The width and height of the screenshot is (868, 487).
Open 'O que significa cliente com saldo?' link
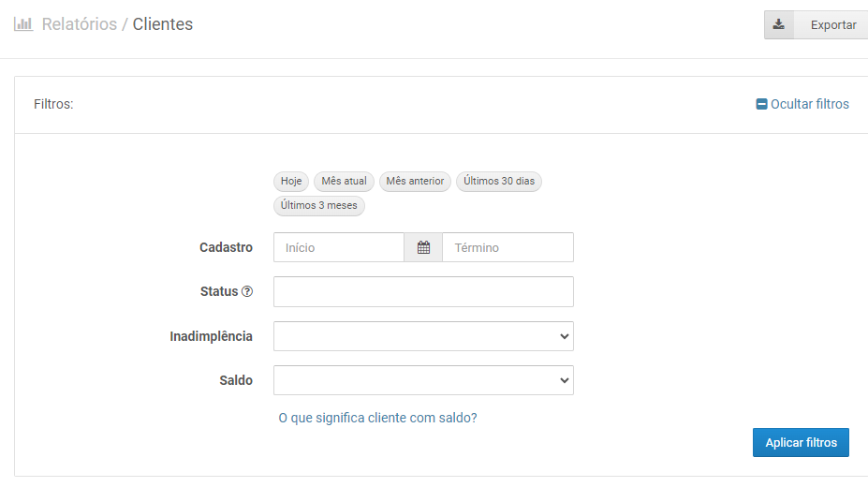377,418
